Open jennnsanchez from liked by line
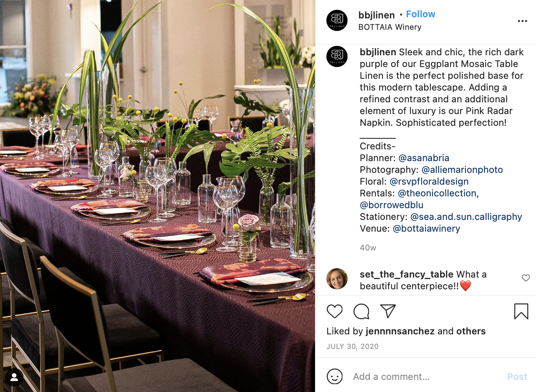The image size is (536, 392). tap(400, 331)
